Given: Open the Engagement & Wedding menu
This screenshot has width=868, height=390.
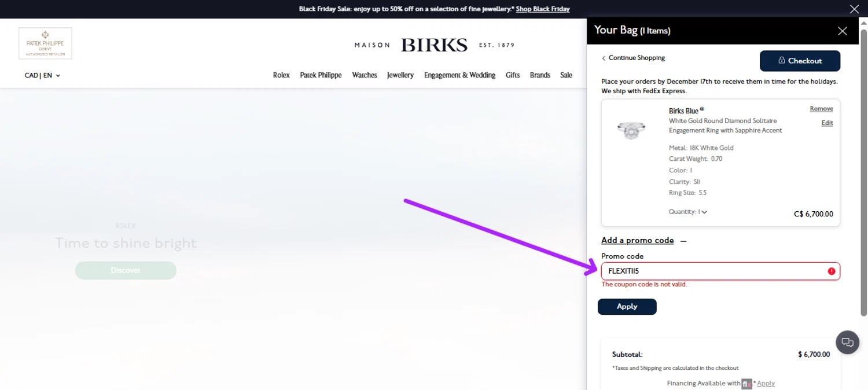Looking at the screenshot, I should 459,75.
